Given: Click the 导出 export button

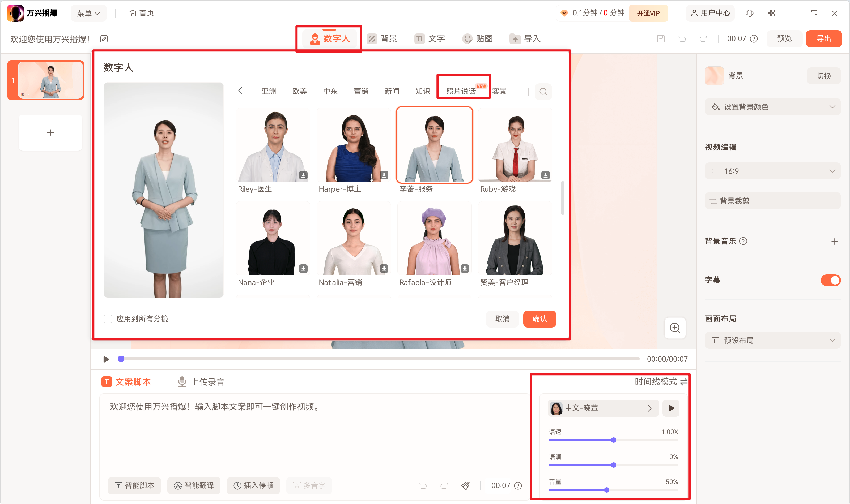Looking at the screenshot, I should point(824,38).
